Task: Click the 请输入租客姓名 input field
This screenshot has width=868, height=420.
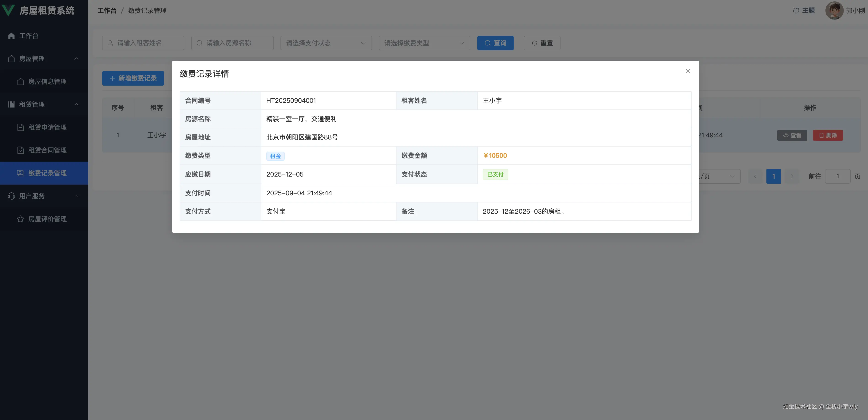Action: [143, 43]
